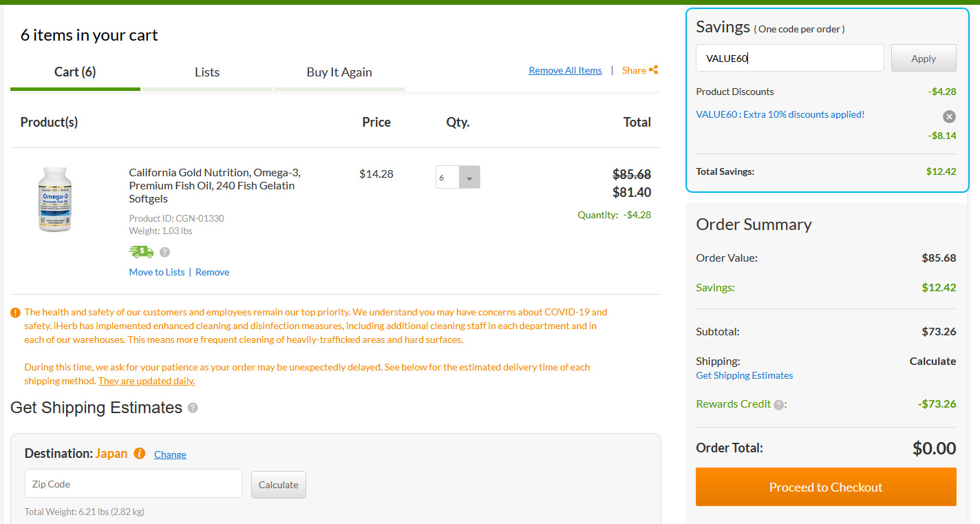Click the 'Total Weight: 6.21 lbs' text
The width and height of the screenshot is (980, 524).
point(85,512)
